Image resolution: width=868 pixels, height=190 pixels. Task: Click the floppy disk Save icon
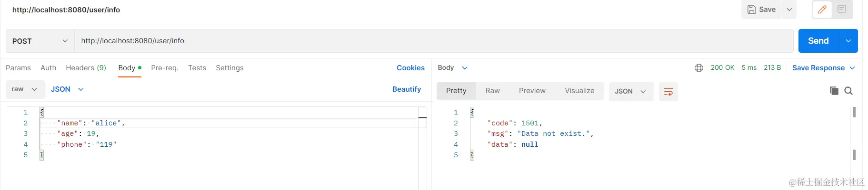(761, 9)
